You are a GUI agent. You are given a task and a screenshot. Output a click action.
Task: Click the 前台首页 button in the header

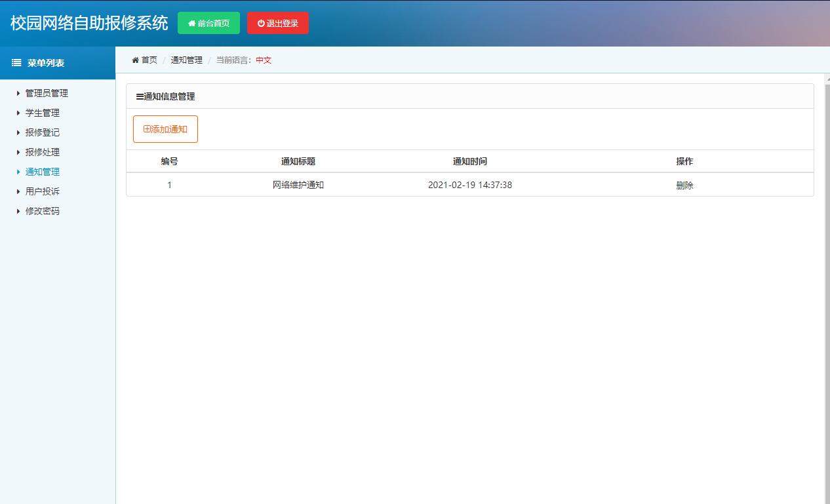pyautogui.click(x=208, y=23)
